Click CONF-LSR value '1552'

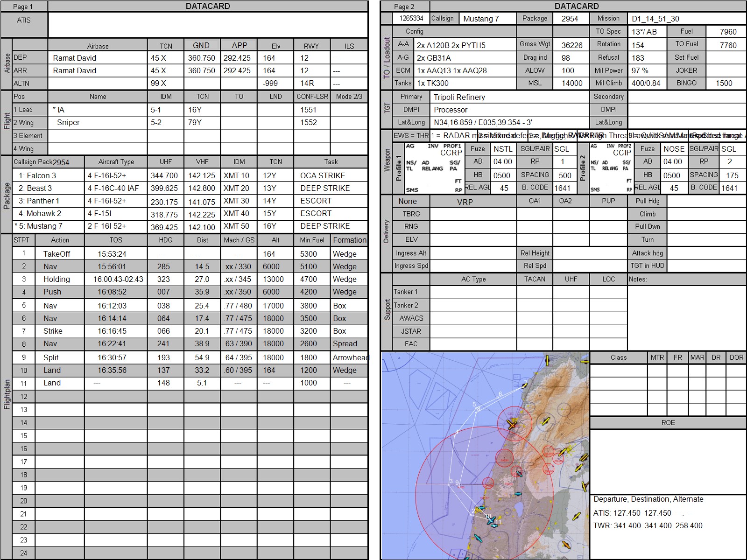pyautogui.click(x=308, y=122)
